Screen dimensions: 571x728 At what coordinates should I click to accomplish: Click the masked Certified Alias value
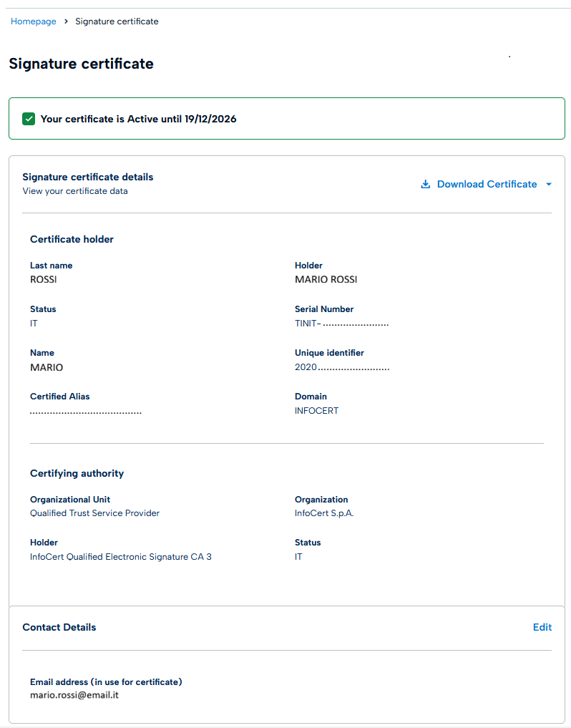(x=86, y=412)
